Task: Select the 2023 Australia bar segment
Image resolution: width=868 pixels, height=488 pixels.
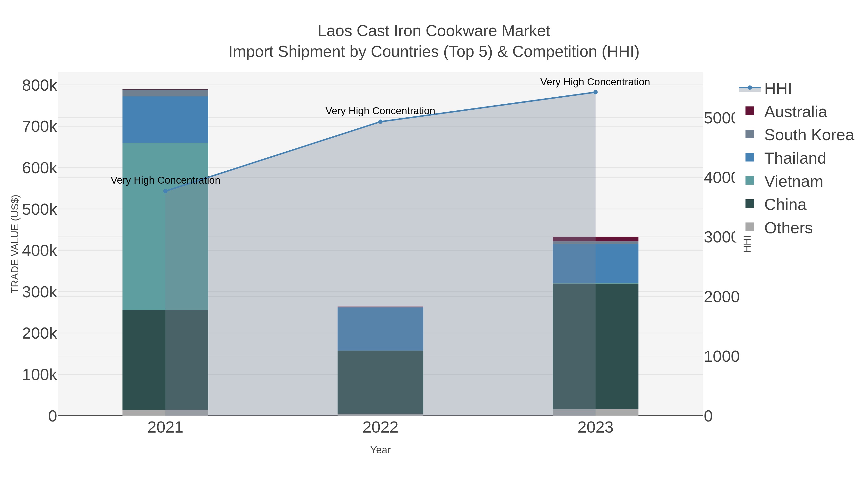Action: 595,239
